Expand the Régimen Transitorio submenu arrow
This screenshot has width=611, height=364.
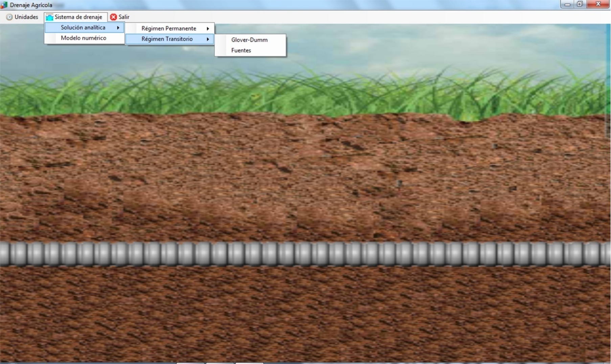tap(208, 39)
